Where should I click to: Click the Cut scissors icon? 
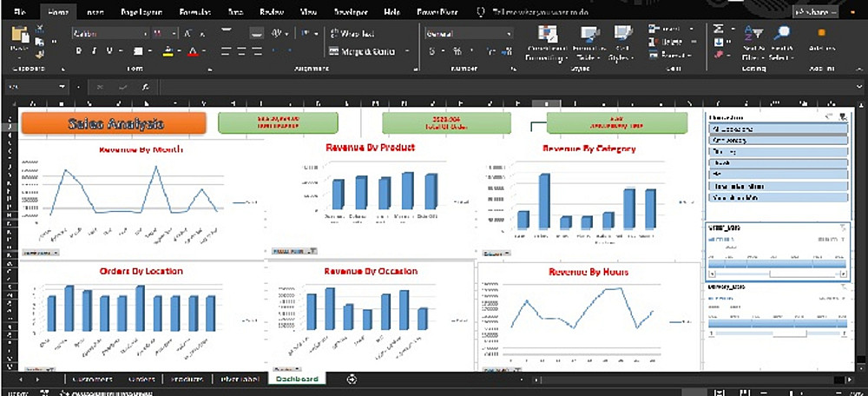tap(40, 29)
